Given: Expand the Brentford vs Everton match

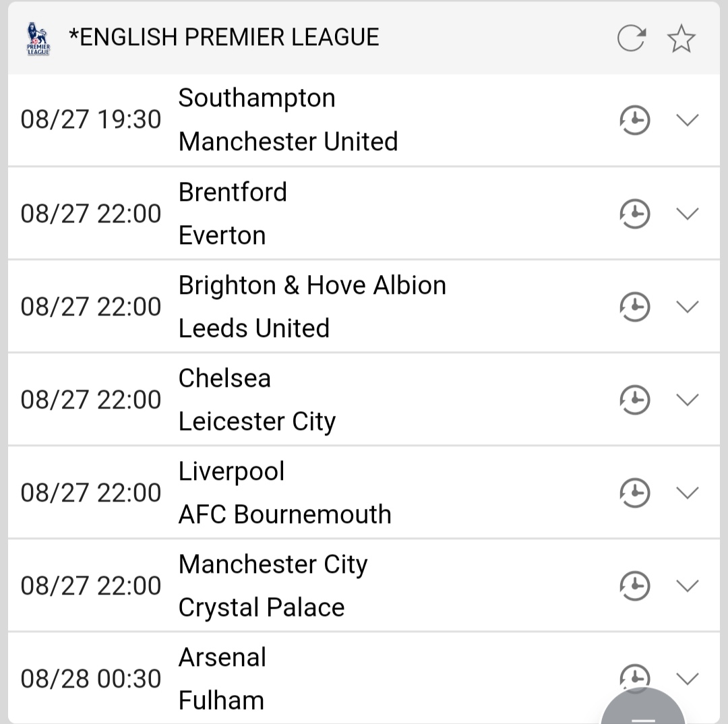Looking at the screenshot, I should pyautogui.click(x=687, y=214).
